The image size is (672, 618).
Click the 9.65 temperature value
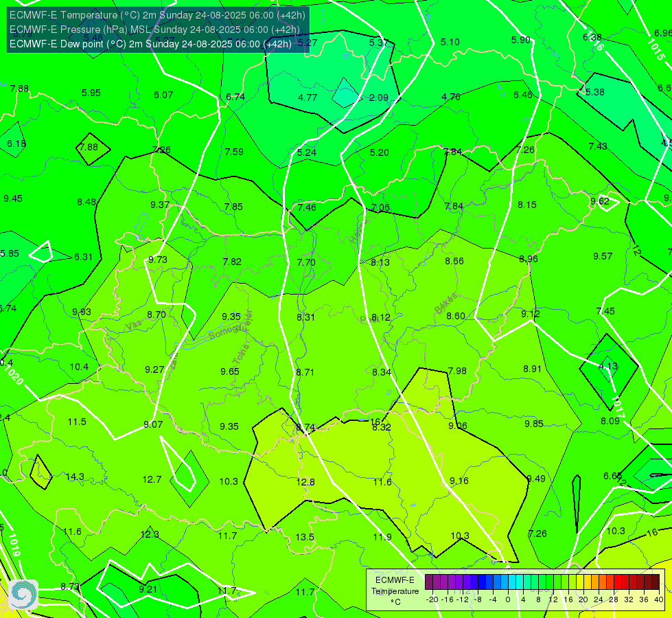pyautogui.click(x=230, y=371)
